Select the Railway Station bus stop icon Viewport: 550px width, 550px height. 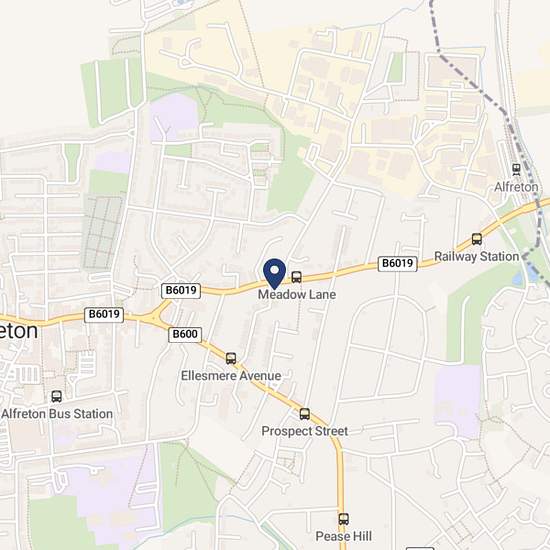coord(476,239)
